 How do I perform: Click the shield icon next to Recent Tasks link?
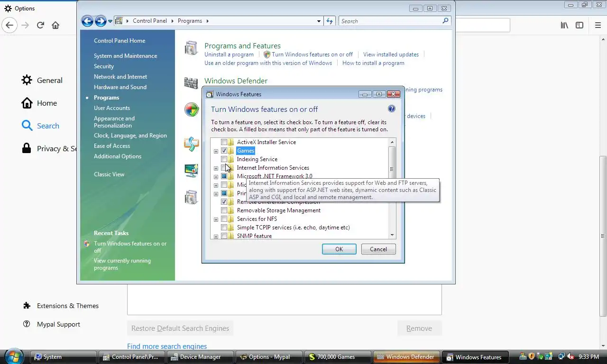[x=87, y=244]
